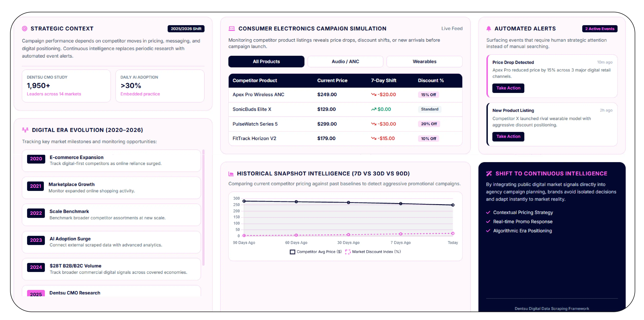Switch to the Wearables tab
644x320 pixels.
424,62
